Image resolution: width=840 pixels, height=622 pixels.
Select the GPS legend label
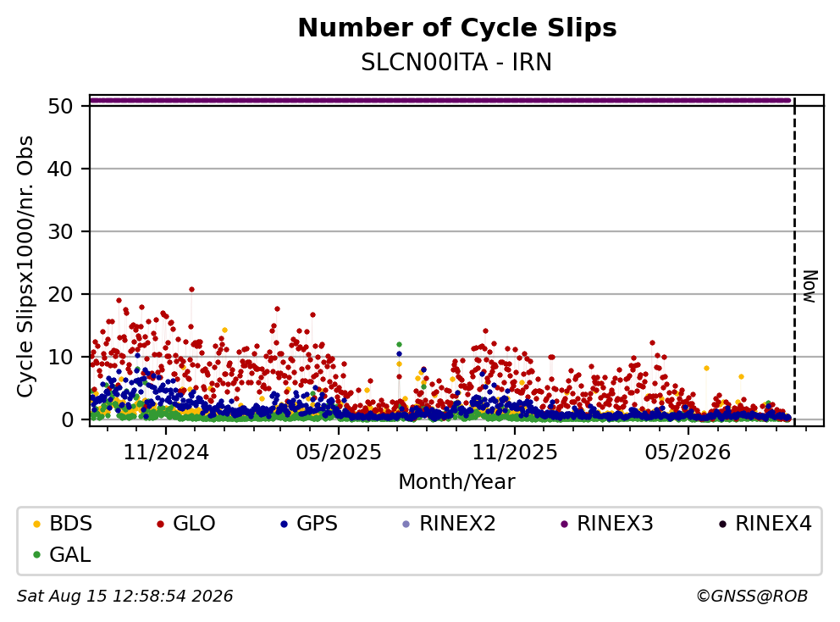point(318,524)
